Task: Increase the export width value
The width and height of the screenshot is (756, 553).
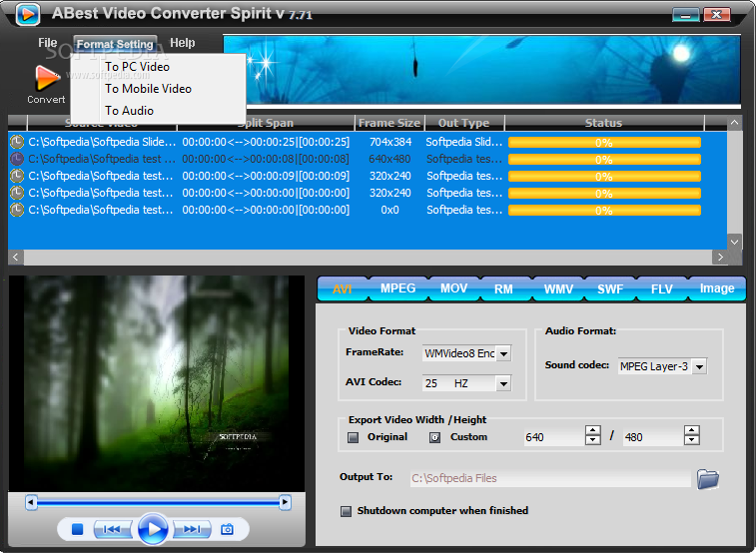Action: click(592, 430)
